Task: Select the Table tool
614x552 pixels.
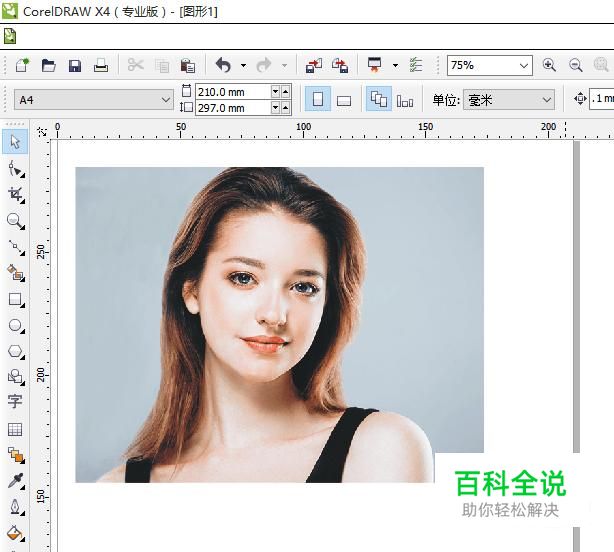Action: [15, 429]
